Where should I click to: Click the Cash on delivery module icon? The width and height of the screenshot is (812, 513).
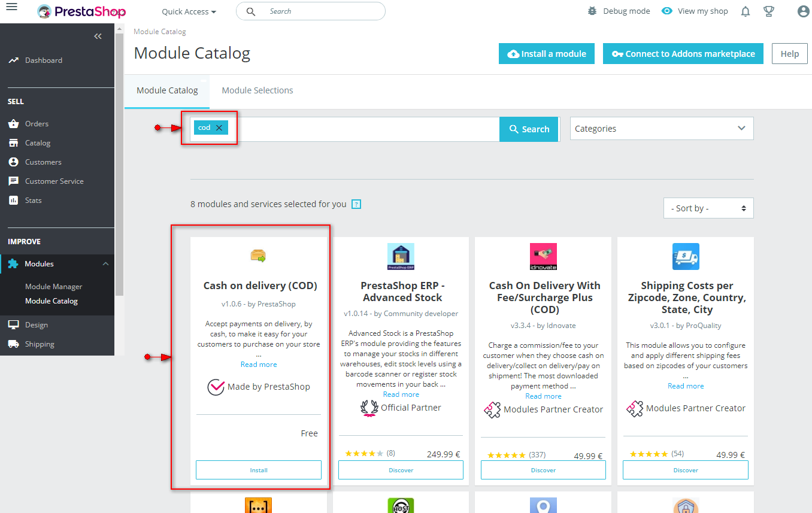[258, 256]
